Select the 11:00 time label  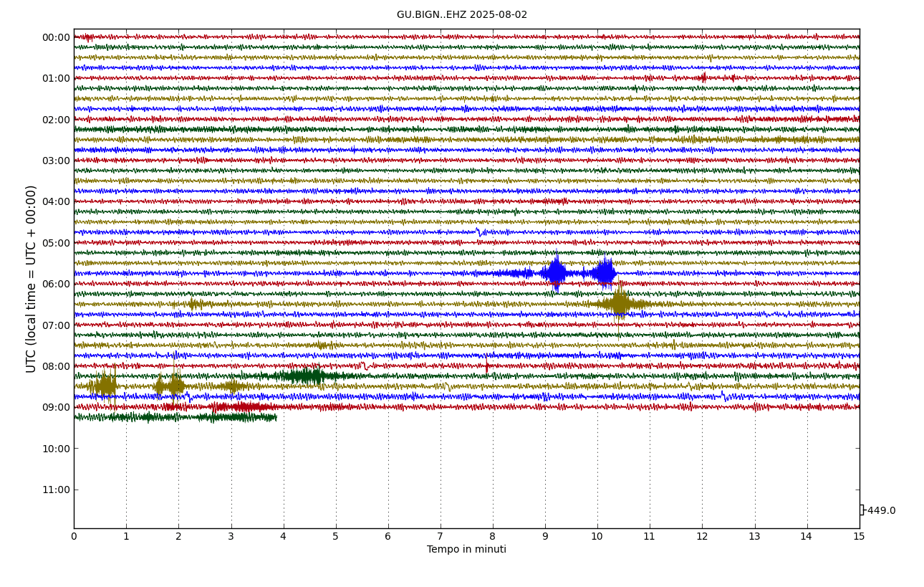point(56,490)
